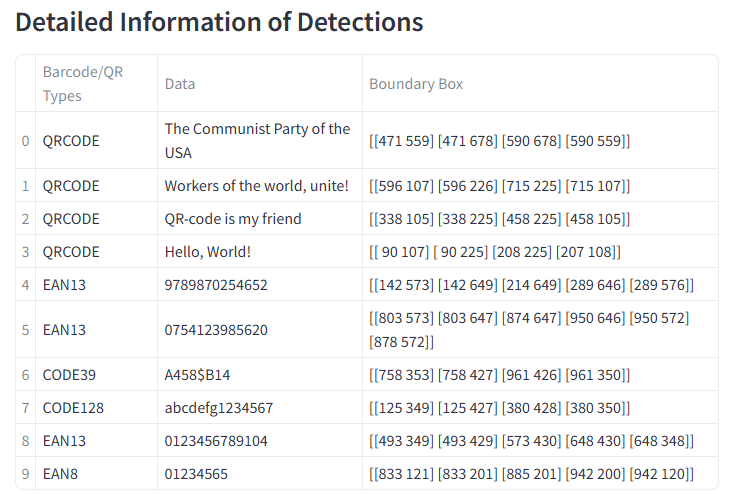Click the 'Barcode/QR Types' column header
The width and height of the screenshot is (730, 494).
point(82,84)
